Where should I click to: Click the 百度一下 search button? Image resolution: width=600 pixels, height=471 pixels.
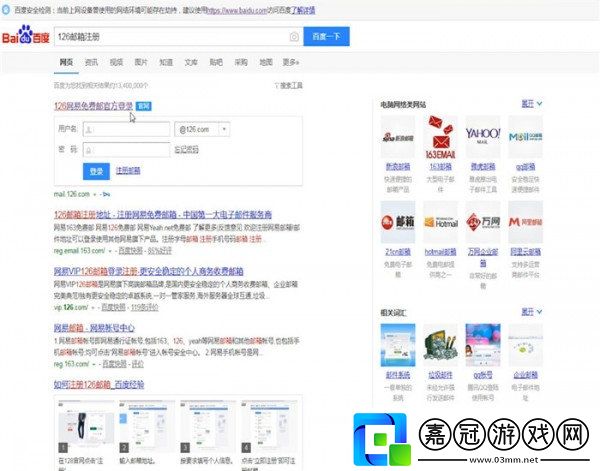coord(326,36)
